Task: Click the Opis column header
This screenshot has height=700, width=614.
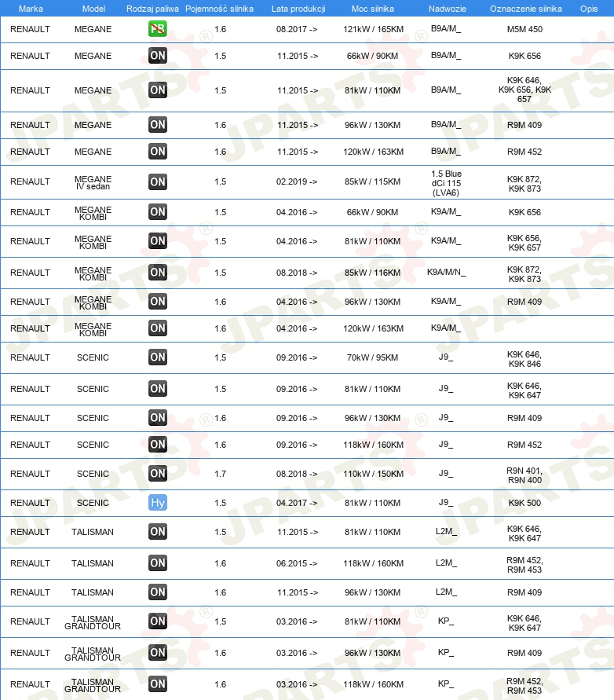Action: [x=589, y=9]
